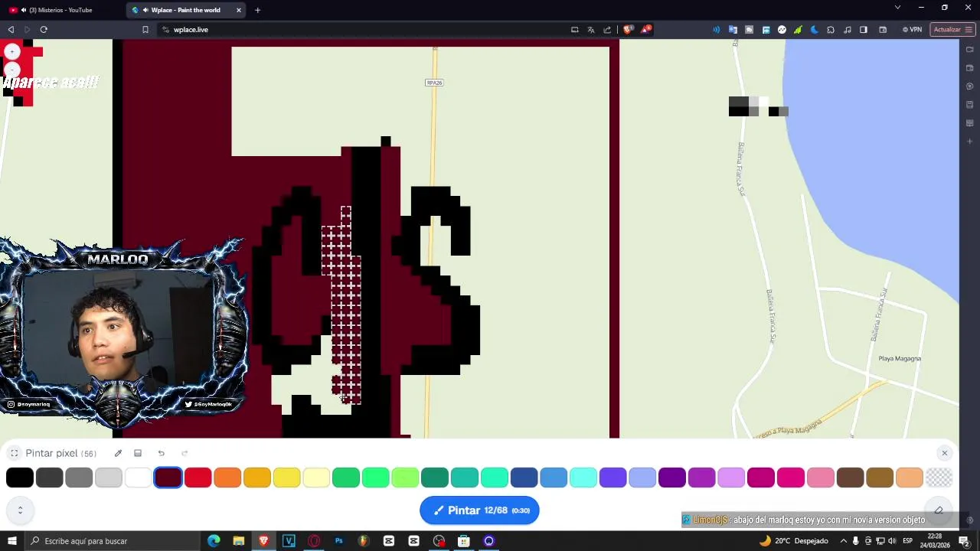Pick the yellow color swatch
The width and height of the screenshot is (980, 551).
tap(286, 478)
